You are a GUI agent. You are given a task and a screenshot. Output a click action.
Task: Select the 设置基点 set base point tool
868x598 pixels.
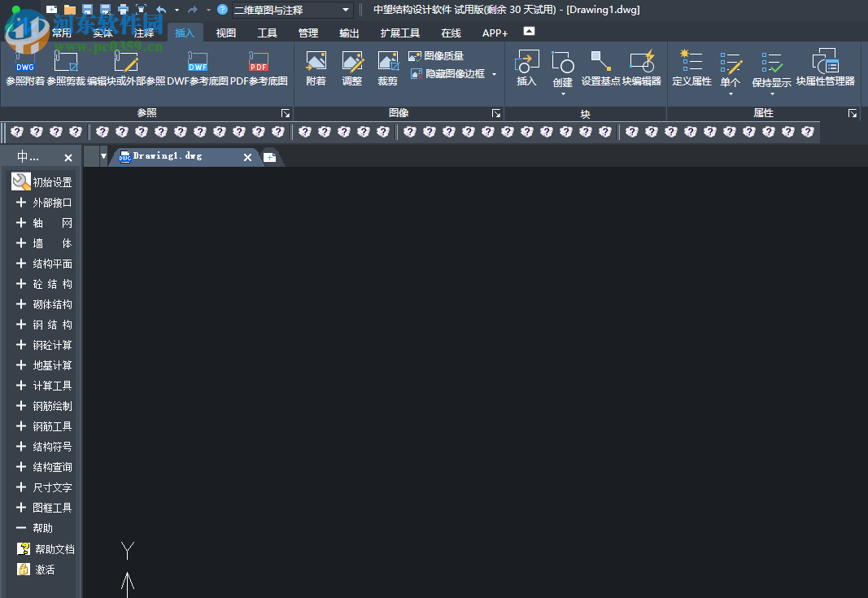click(600, 68)
